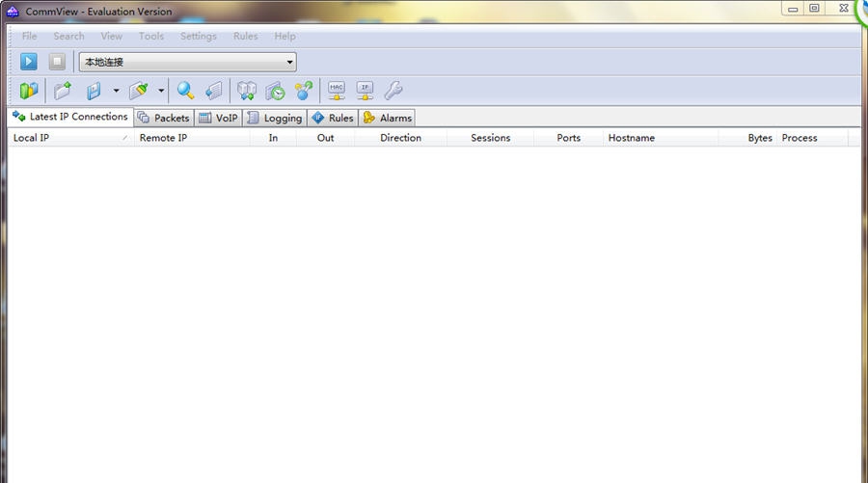
Task: Sort by the Remote IP column header
Action: (x=192, y=138)
